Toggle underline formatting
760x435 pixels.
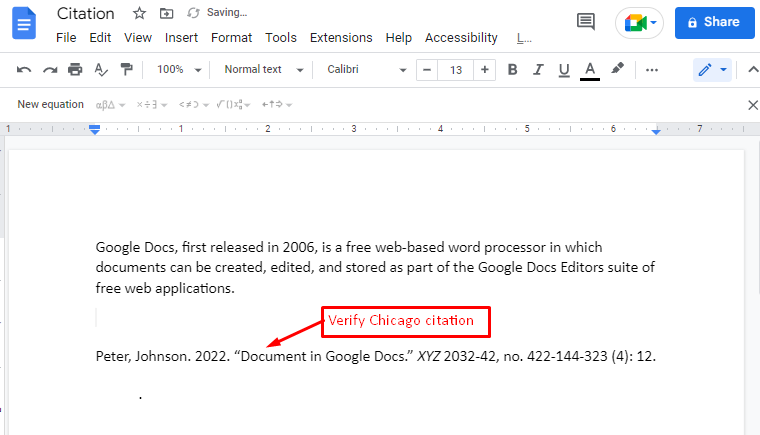click(x=564, y=70)
